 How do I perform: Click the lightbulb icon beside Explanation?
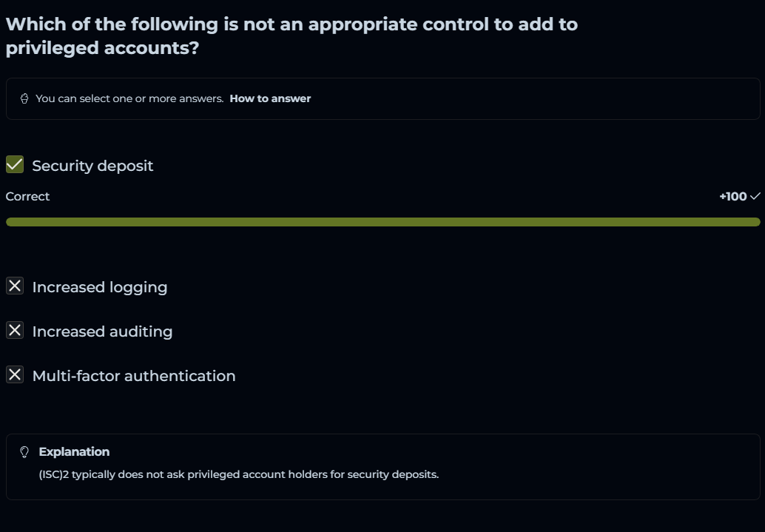point(24,451)
